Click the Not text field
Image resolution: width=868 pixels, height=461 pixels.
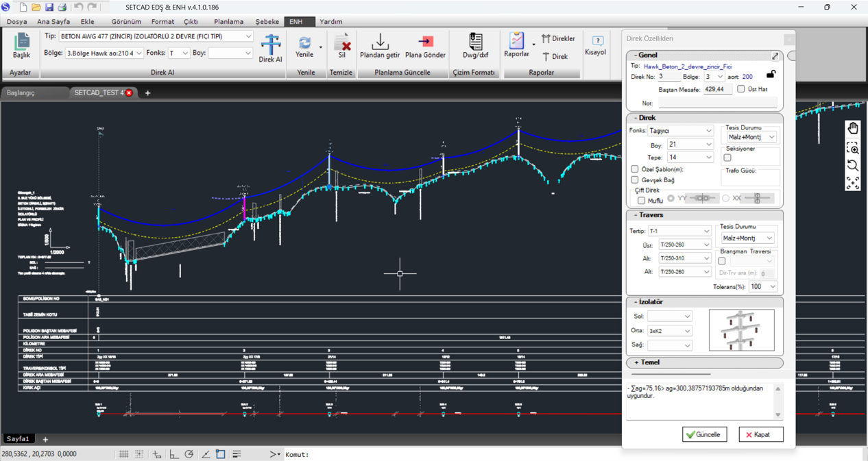pyautogui.click(x=718, y=103)
